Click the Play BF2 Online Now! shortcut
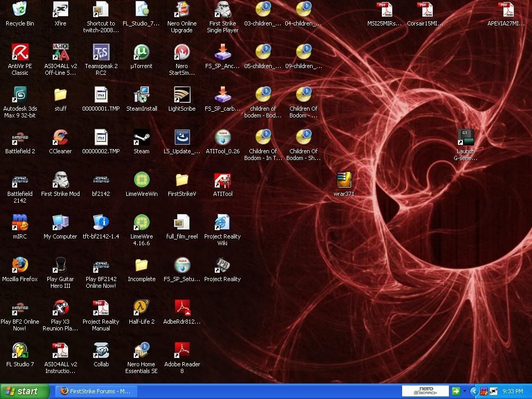This screenshot has height=399, width=532. click(x=20, y=308)
